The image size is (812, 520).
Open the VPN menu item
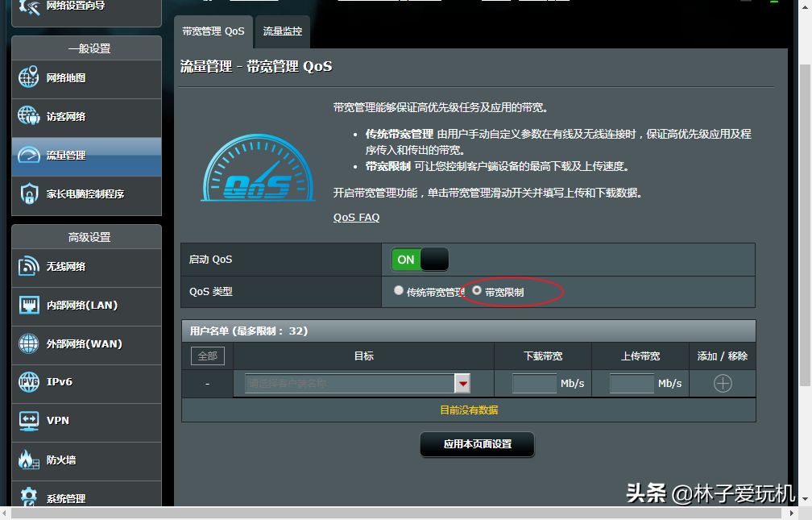[x=86, y=422]
